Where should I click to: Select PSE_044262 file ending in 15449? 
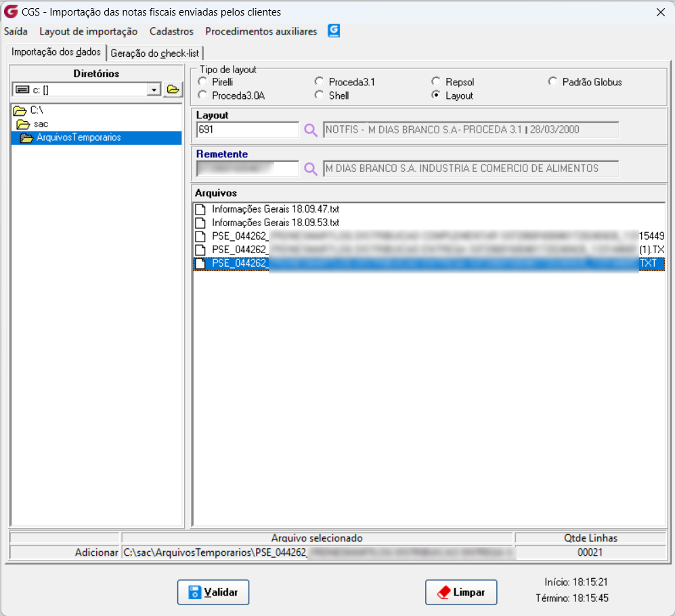click(429, 236)
